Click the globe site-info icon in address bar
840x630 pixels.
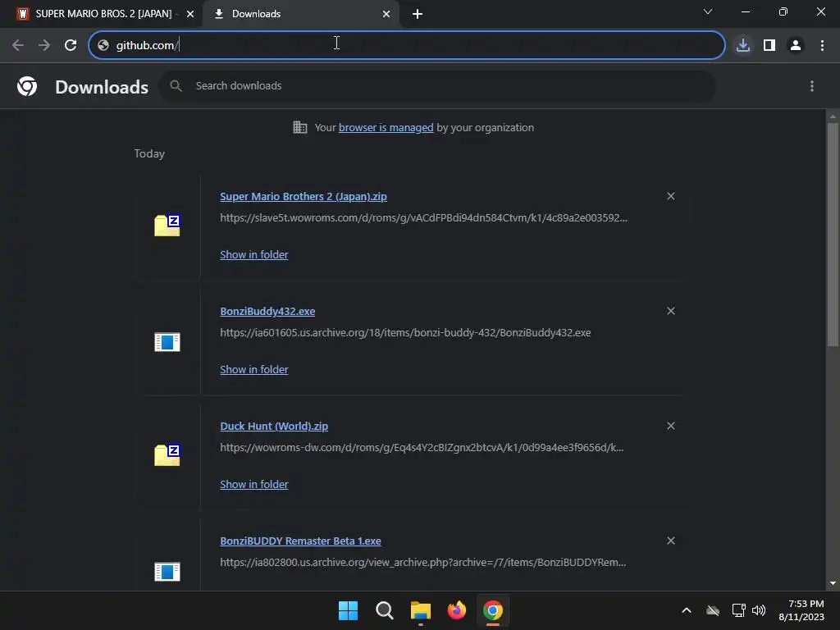pyautogui.click(x=103, y=45)
